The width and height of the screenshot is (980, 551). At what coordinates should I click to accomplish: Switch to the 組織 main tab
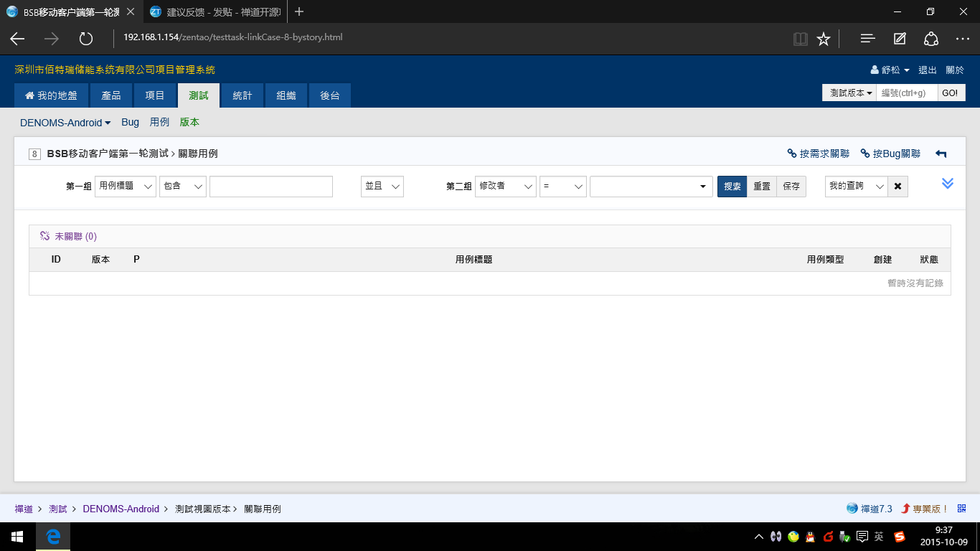click(286, 95)
